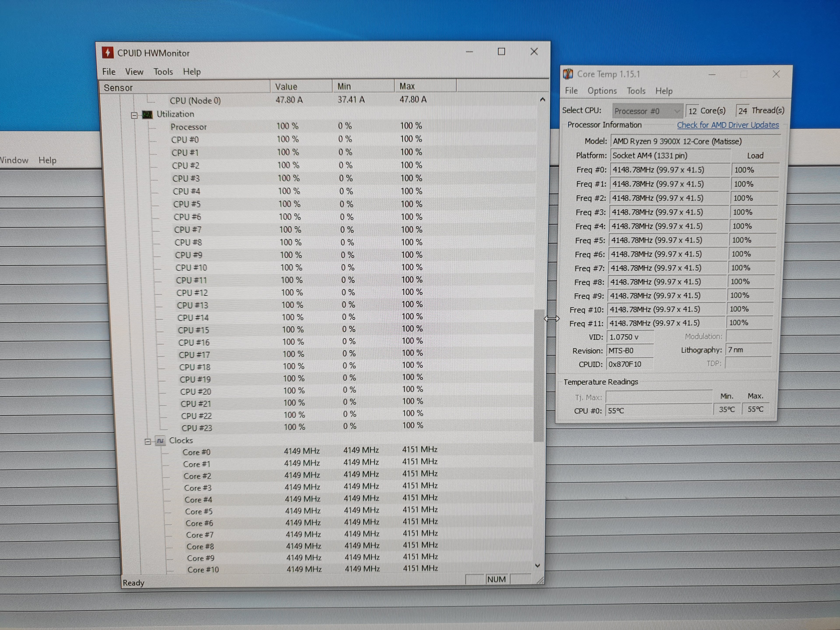Collapse the Clocks tree node

pos(148,441)
